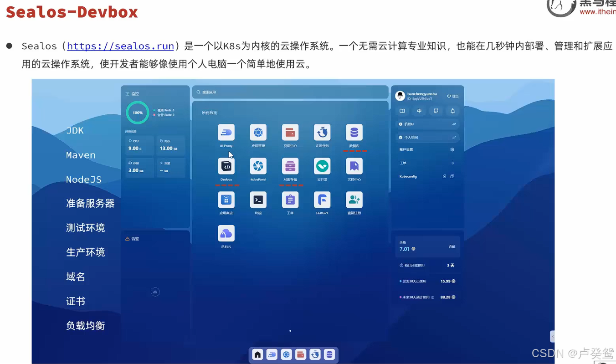616x364 pixels.
Task: Click the user avatar picture
Action: pyautogui.click(x=400, y=96)
